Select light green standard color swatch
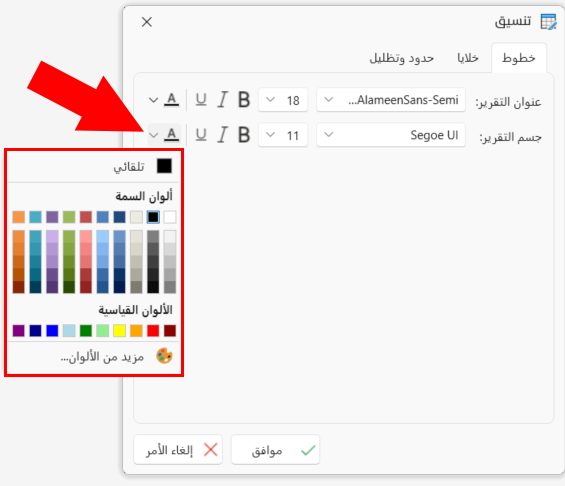 point(103,331)
